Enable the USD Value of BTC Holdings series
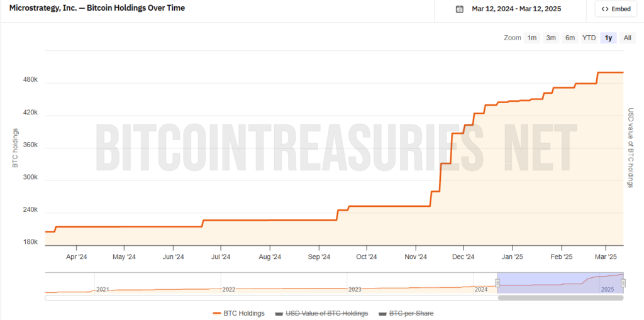 326,313
